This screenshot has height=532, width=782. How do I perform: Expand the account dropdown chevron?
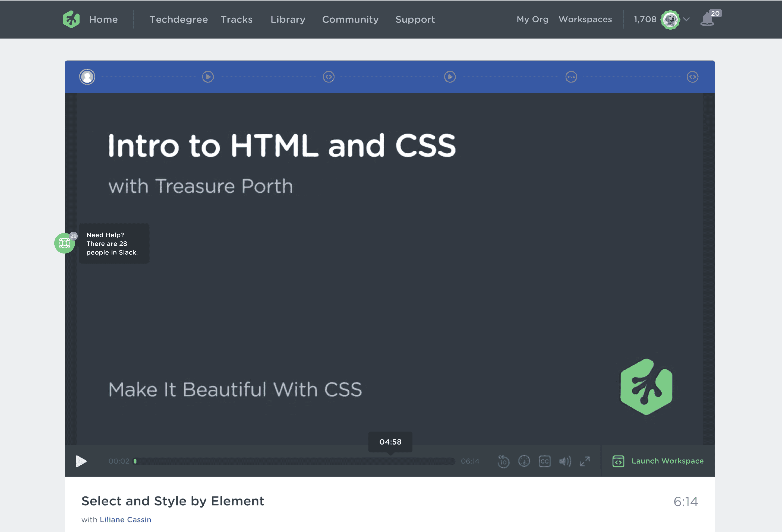click(x=687, y=20)
